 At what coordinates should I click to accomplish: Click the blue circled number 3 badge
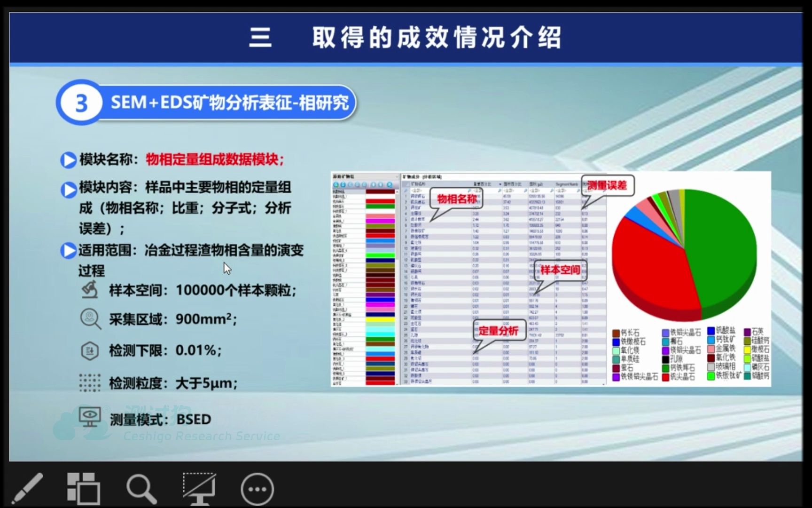[x=81, y=103]
